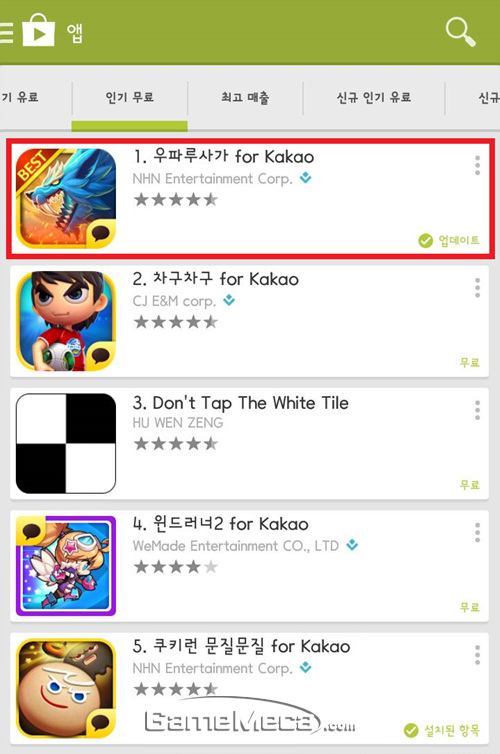Viewport: 500px width, 754px height.
Task: Switch to the 신규 인기 유료 tab
Action: pyautogui.click(x=374, y=98)
